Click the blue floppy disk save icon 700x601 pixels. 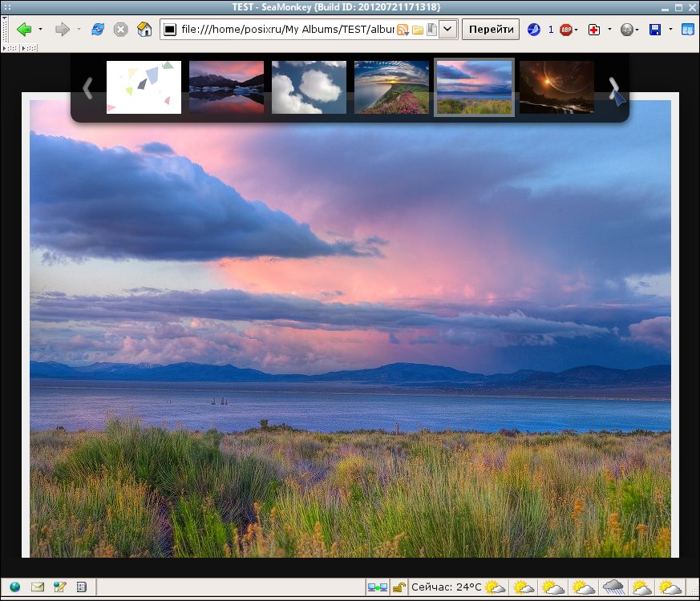click(x=655, y=30)
